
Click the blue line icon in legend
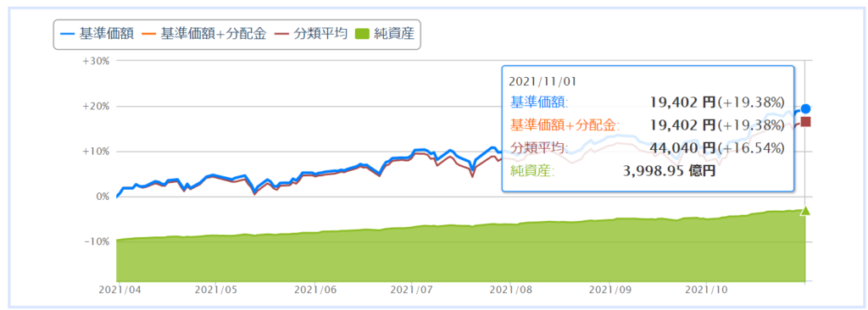(x=68, y=35)
